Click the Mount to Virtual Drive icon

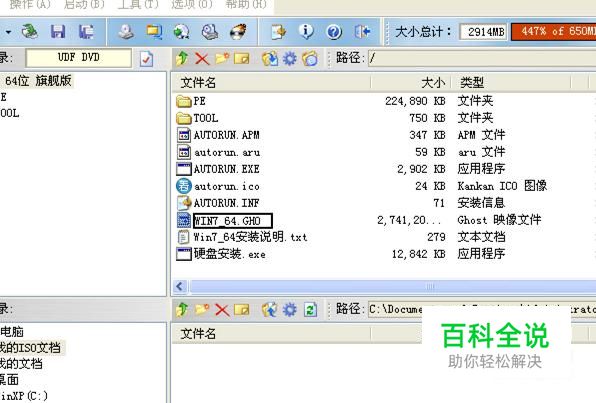(210, 32)
